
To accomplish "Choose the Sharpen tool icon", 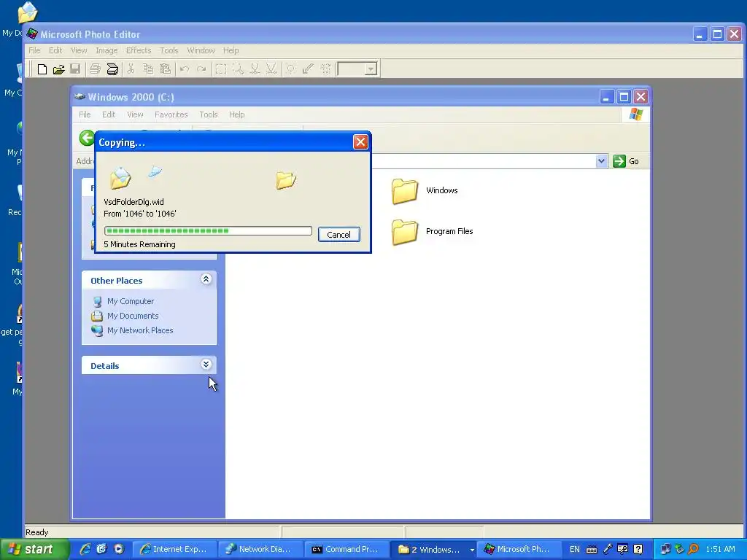I will coord(271,69).
